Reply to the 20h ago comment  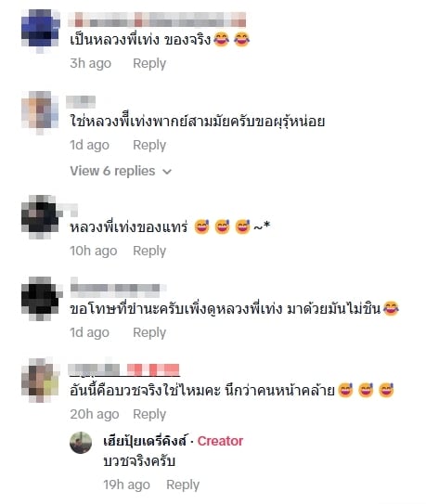[149, 414]
